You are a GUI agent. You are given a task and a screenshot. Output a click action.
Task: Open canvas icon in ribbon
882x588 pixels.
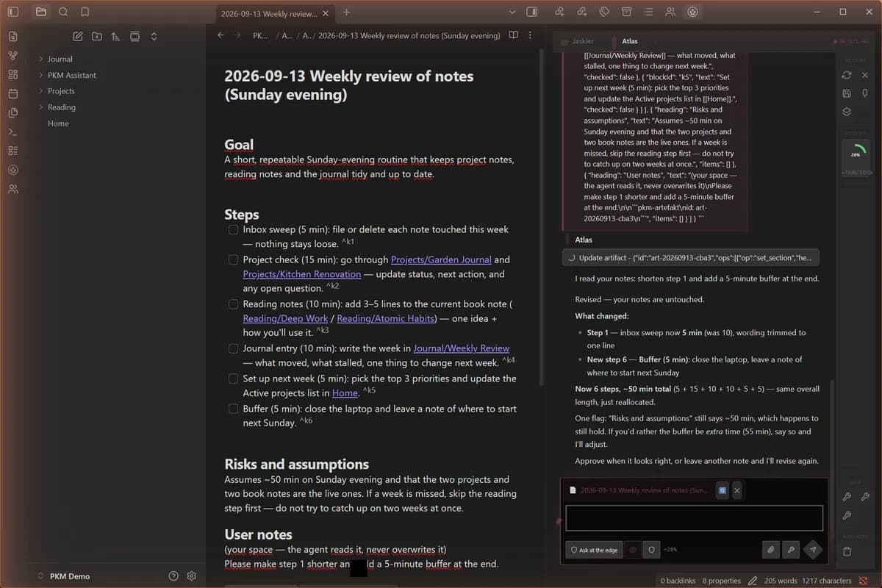[12, 75]
